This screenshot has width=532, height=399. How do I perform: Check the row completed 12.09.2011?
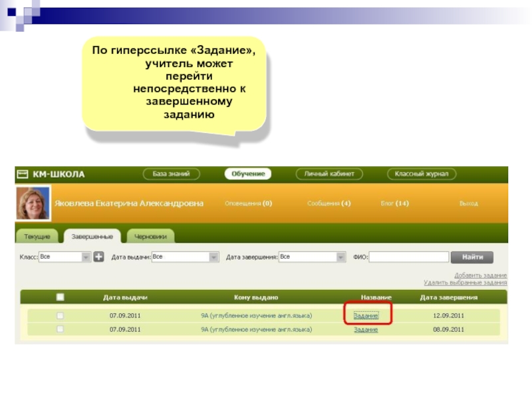pos(60,315)
